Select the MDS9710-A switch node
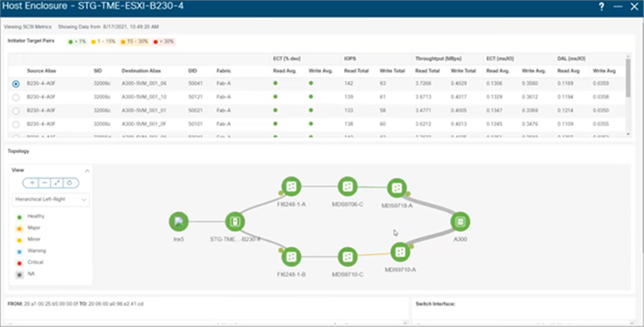 pos(400,252)
